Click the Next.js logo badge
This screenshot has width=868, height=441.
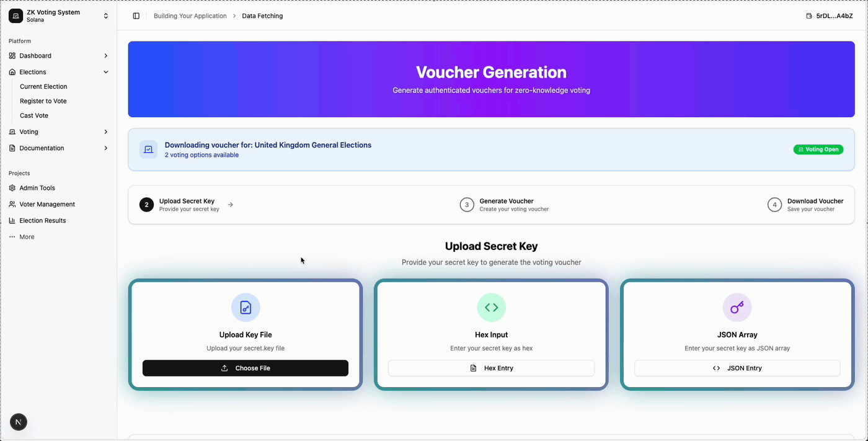point(19,422)
